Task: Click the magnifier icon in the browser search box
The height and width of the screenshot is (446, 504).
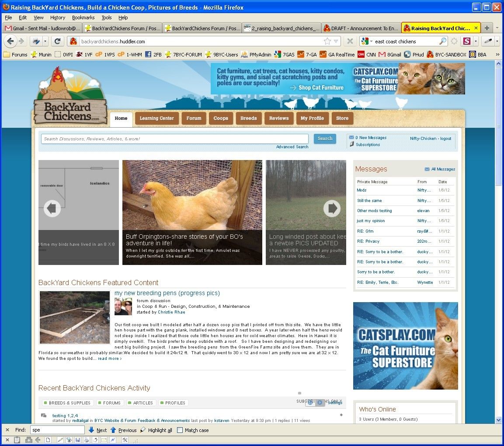Action: [x=443, y=41]
